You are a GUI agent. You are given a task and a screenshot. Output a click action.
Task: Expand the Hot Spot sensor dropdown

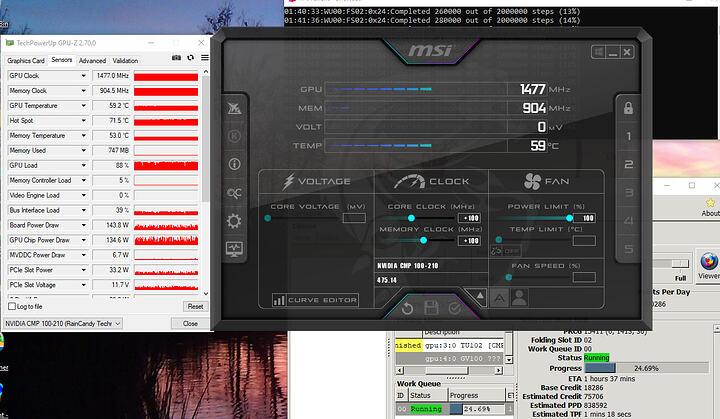tap(84, 121)
